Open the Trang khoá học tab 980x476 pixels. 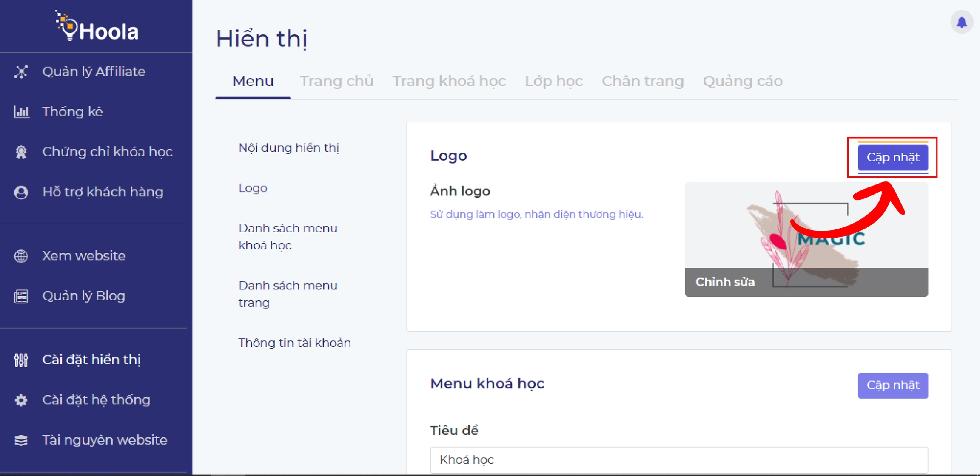coord(449,81)
